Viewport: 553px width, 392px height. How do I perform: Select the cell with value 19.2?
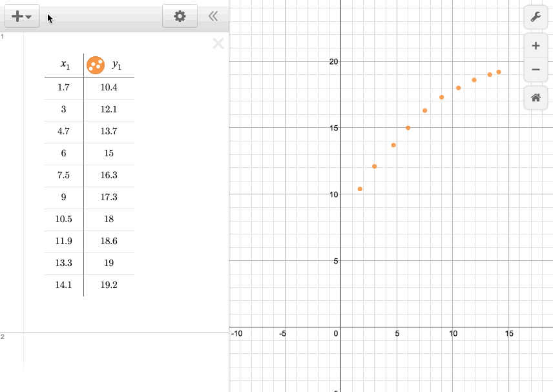pos(109,285)
